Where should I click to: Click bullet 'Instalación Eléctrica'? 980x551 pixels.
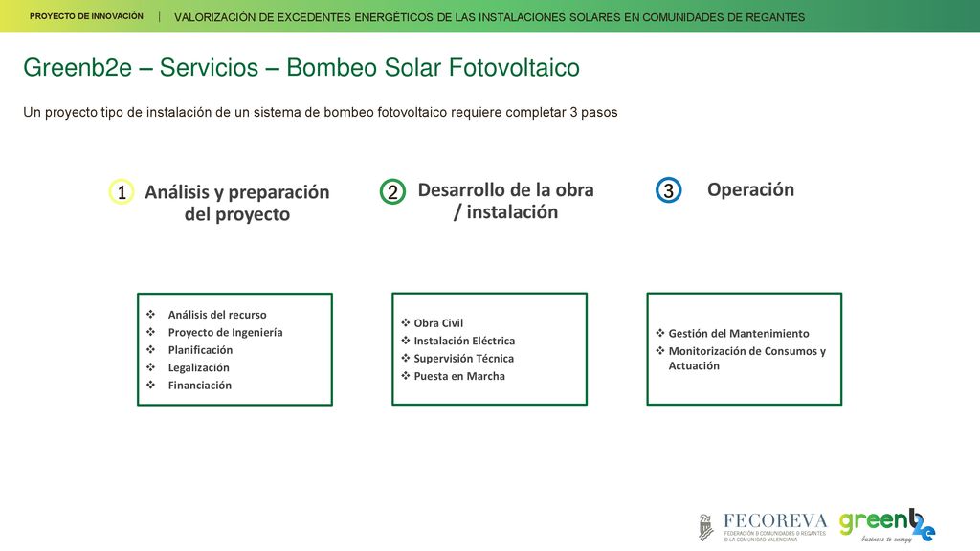(464, 341)
